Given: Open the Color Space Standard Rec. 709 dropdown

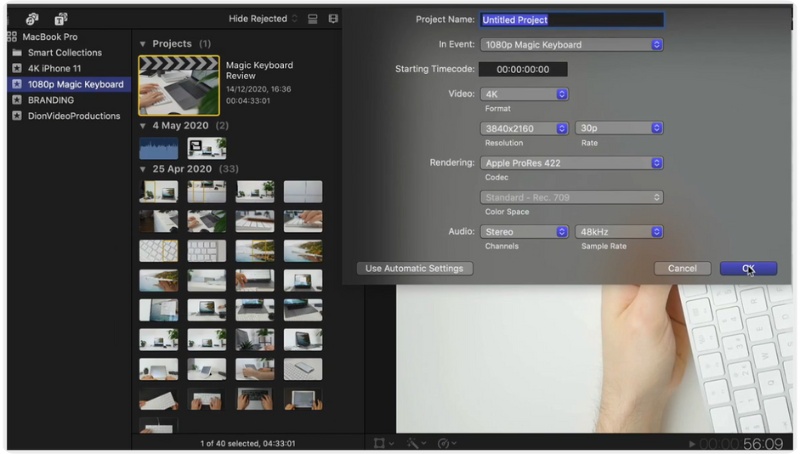Looking at the screenshot, I should (x=571, y=197).
